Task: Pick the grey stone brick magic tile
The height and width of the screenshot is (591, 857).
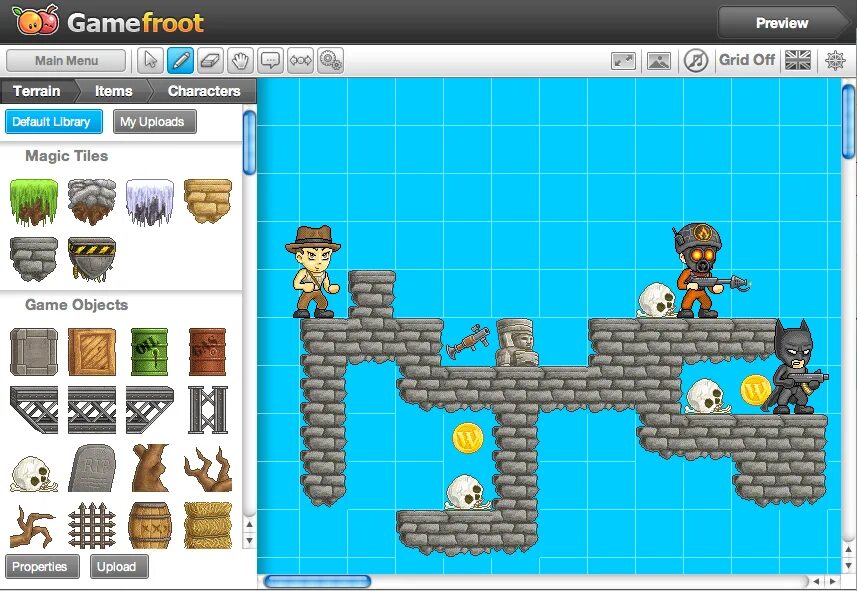Action: point(34,259)
